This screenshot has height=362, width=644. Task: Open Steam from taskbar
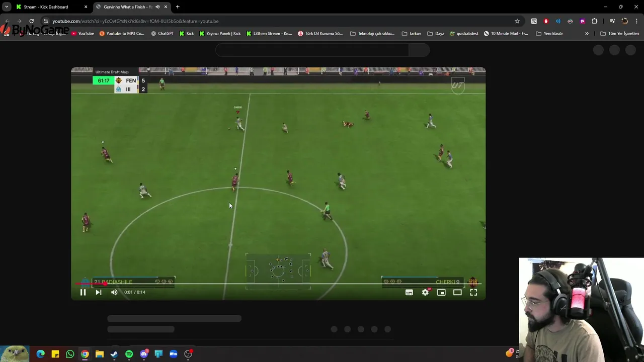coord(114,354)
